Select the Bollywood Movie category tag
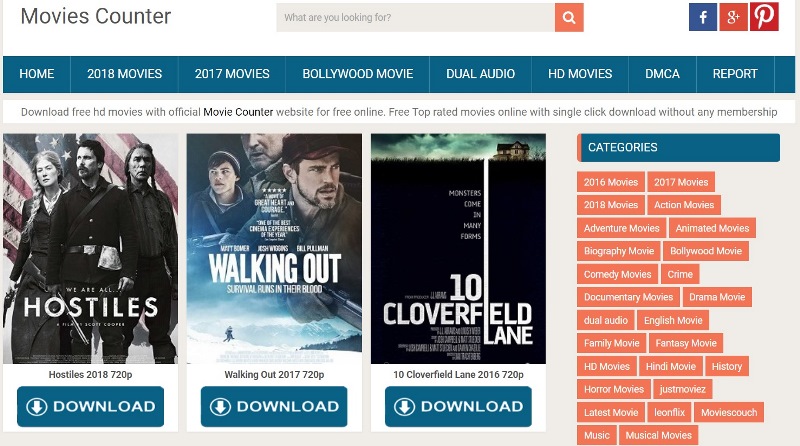 (x=706, y=251)
